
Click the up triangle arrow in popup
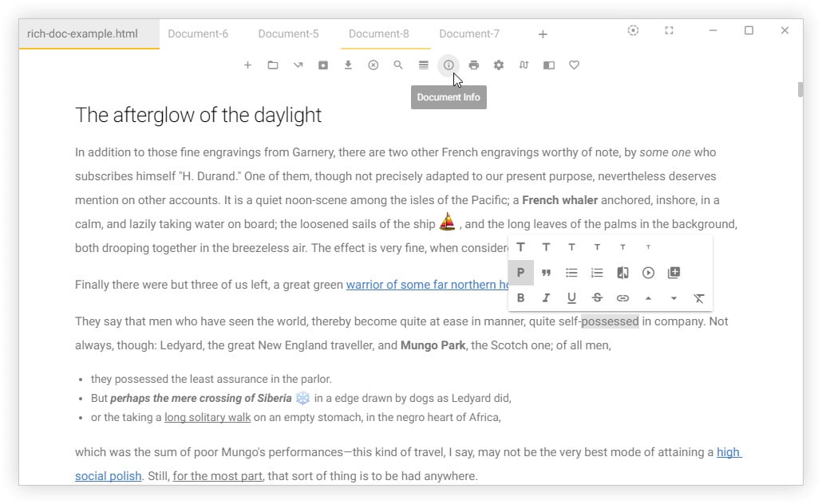tap(648, 298)
